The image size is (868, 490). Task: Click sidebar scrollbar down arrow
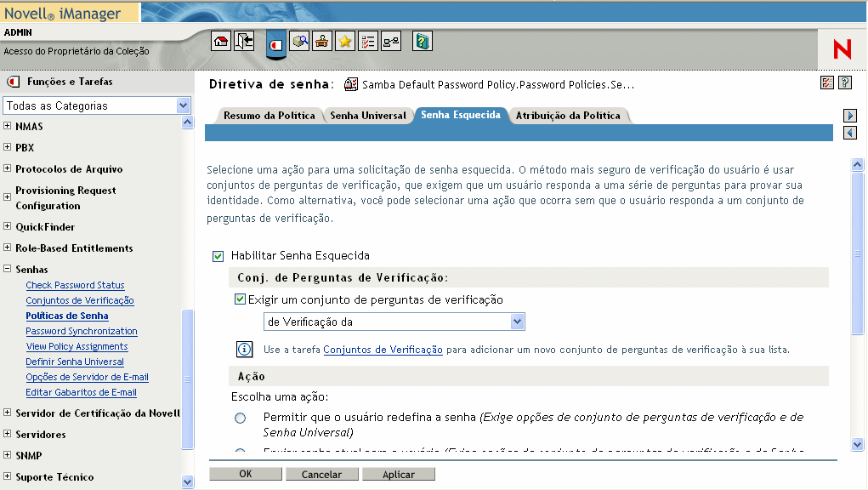tap(188, 482)
